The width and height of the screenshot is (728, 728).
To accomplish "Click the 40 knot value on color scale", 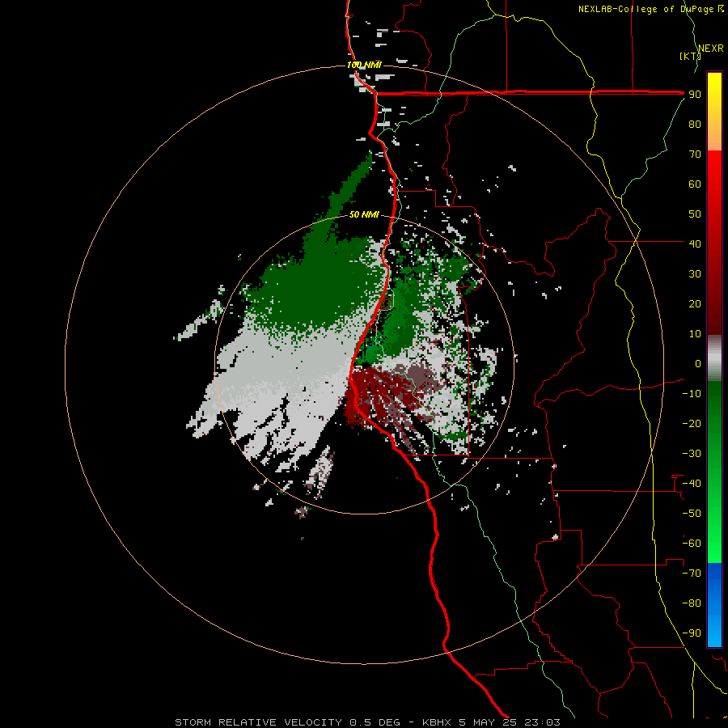I will pos(695,243).
